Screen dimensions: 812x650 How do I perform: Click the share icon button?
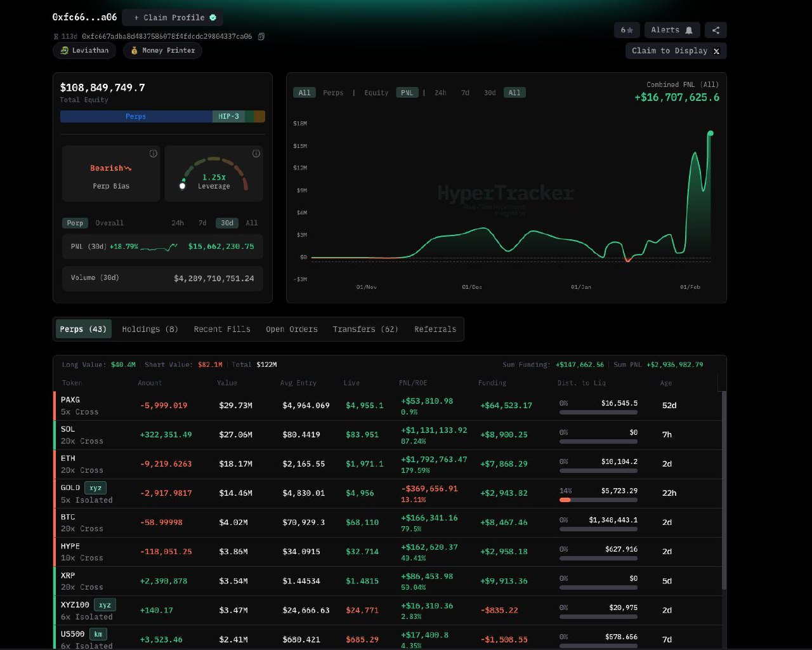716,30
